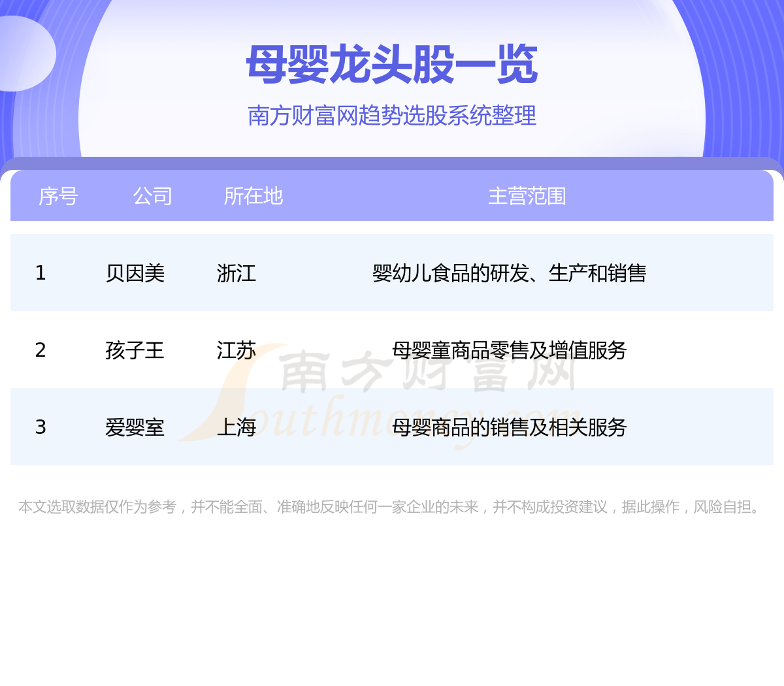Select row number 2 cell
Screen dimensions: 784x686
tap(41, 350)
